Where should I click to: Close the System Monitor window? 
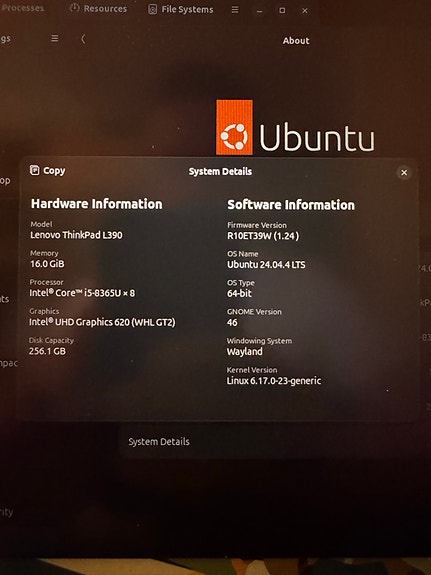tap(305, 11)
